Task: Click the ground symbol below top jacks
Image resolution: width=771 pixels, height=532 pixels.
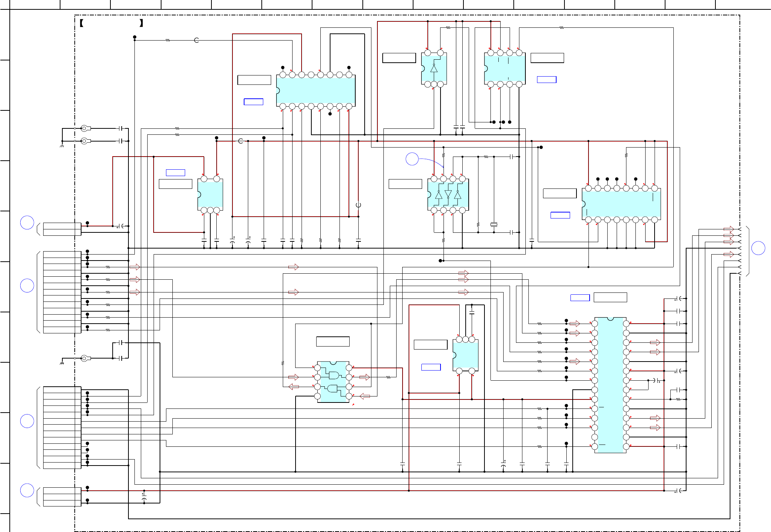Action: pos(62,146)
